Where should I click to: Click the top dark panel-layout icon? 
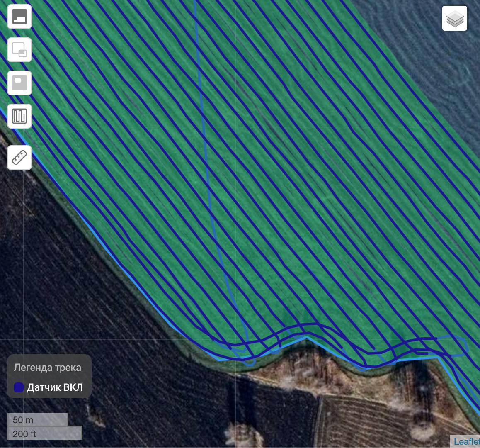pyautogui.click(x=19, y=17)
